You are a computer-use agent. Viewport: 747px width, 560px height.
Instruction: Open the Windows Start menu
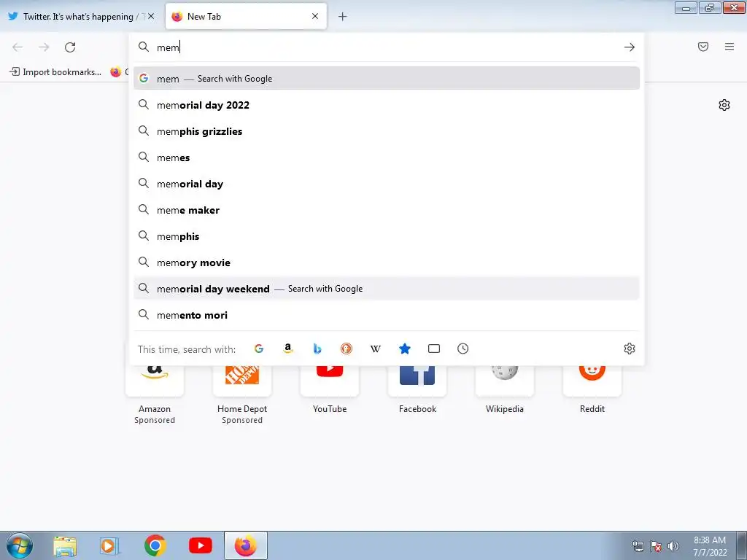pos(20,545)
